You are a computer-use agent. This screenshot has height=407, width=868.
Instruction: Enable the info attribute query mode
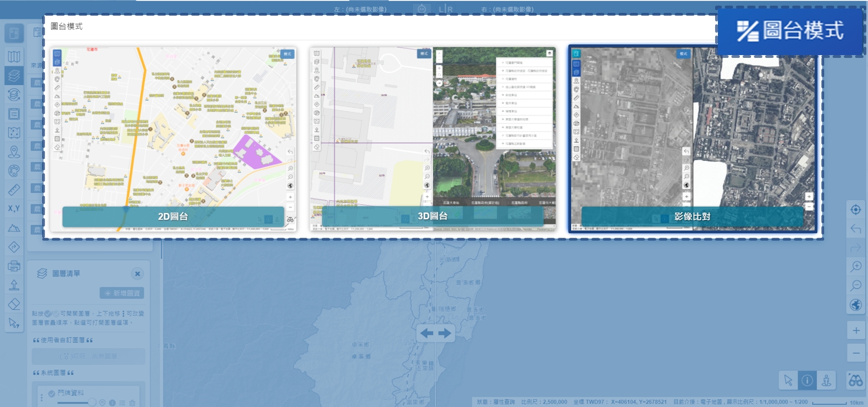[x=807, y=381]
